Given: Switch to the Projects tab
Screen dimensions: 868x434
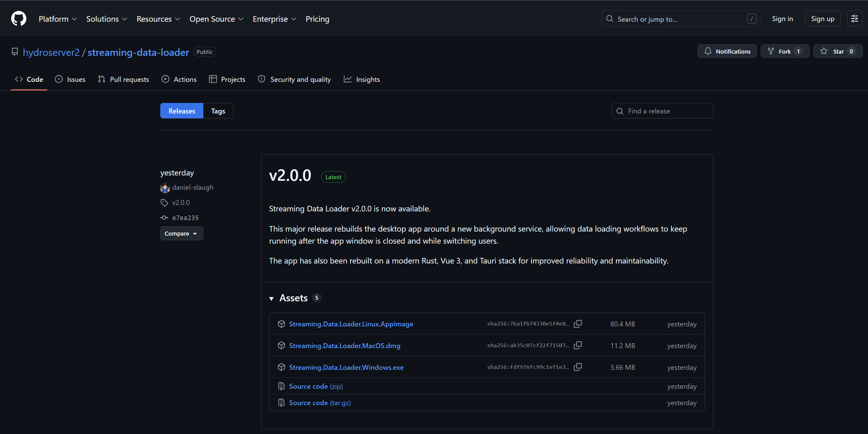Looking at the screenshot, I should pos(227,79).
